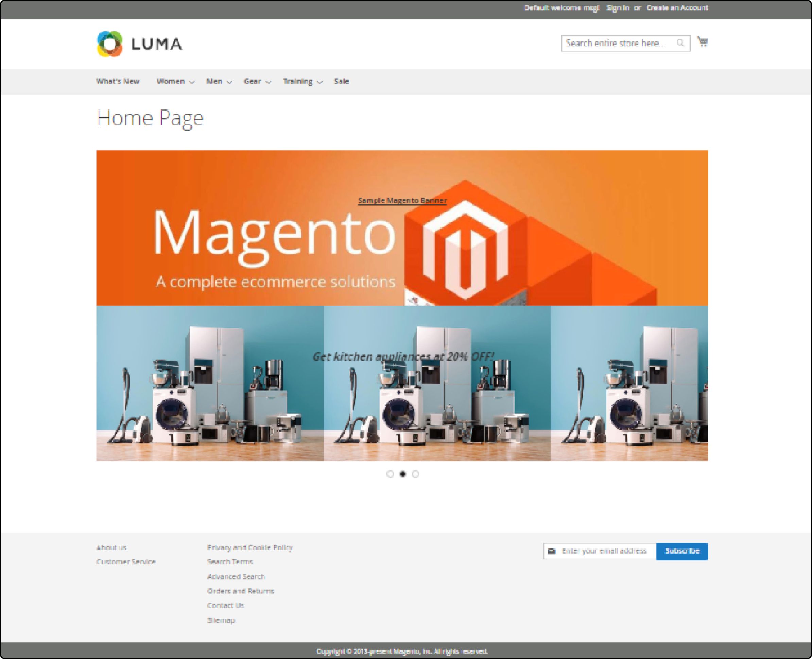The image size is (812, 659).
Task: Open the Contact Us footer link
Action: [225, 606]
